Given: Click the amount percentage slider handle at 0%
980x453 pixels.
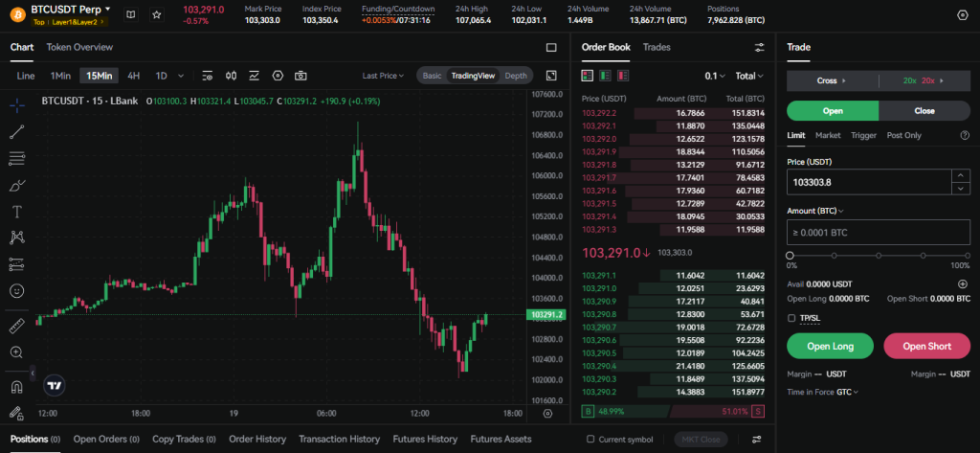Looking at the screenshot, I should pos(790,256).
